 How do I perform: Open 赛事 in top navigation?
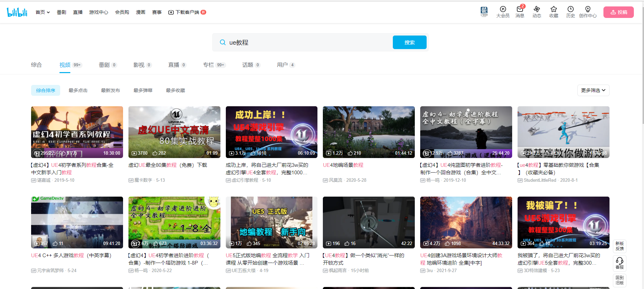coord(157,12)
